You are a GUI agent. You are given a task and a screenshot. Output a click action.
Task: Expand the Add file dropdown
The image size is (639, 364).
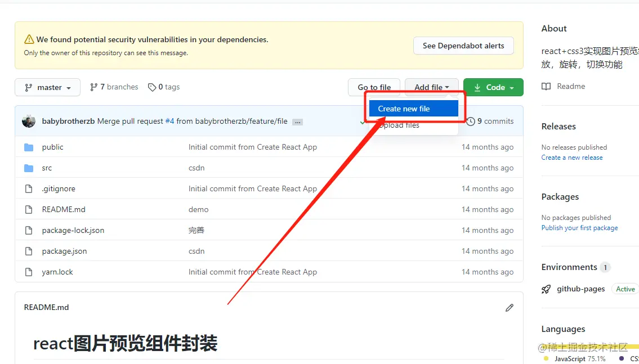coord(432,88)
